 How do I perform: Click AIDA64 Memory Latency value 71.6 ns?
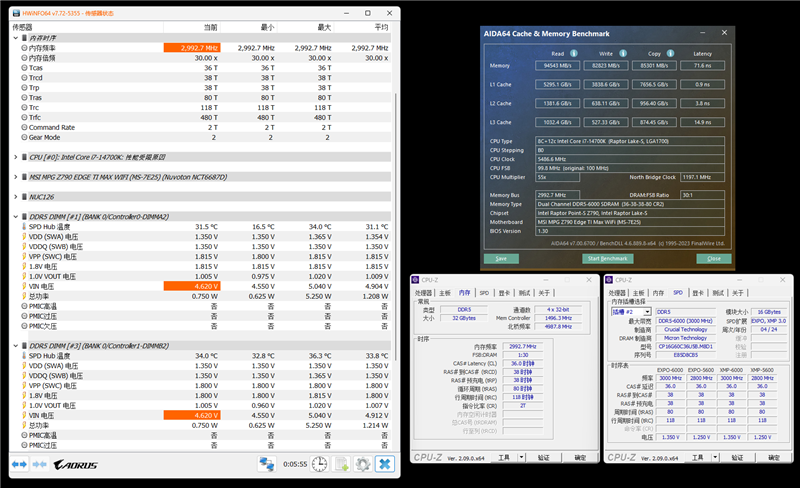pos(702,65)
